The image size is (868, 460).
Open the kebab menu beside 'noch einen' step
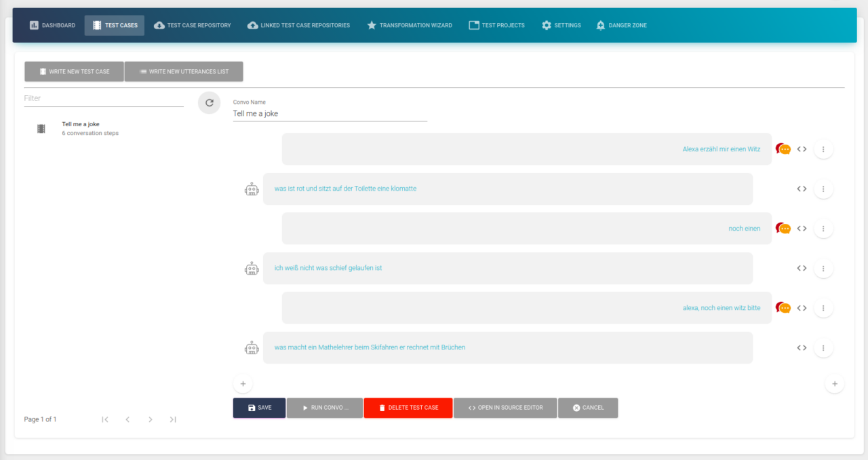pos(823,228)
